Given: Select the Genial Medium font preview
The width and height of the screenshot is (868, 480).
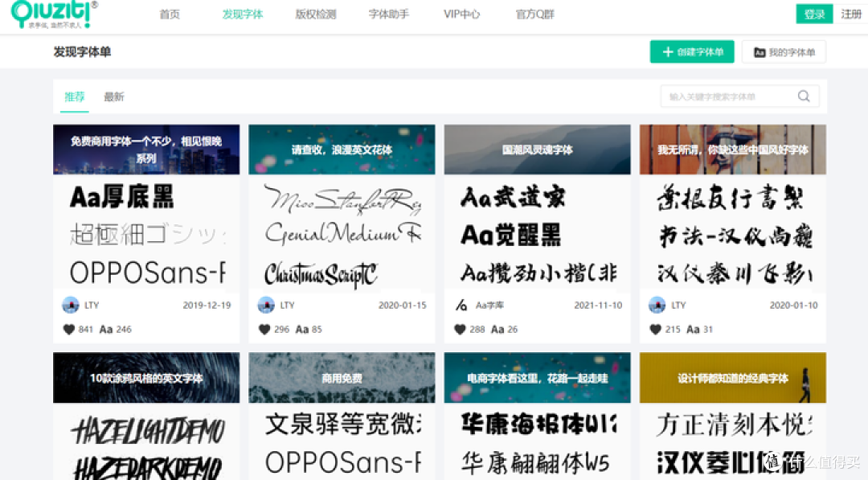Looking at the screenshot, I should pos(342,234).
